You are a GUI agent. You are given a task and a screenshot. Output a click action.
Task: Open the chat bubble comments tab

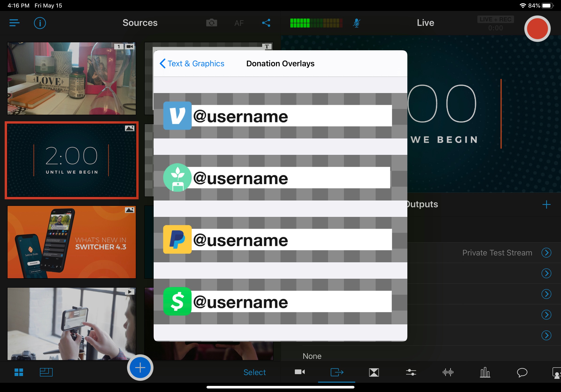tap(522, 372)
